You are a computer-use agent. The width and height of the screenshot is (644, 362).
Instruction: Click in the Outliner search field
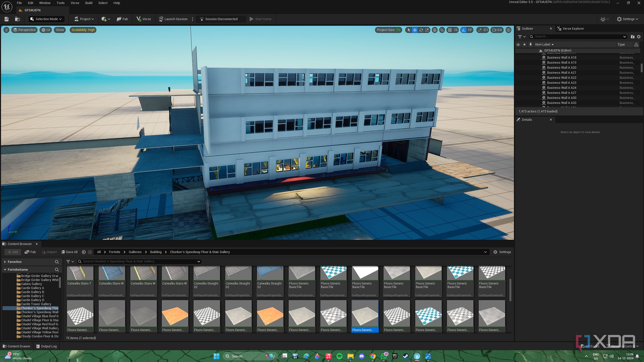(x=578, y=37)
